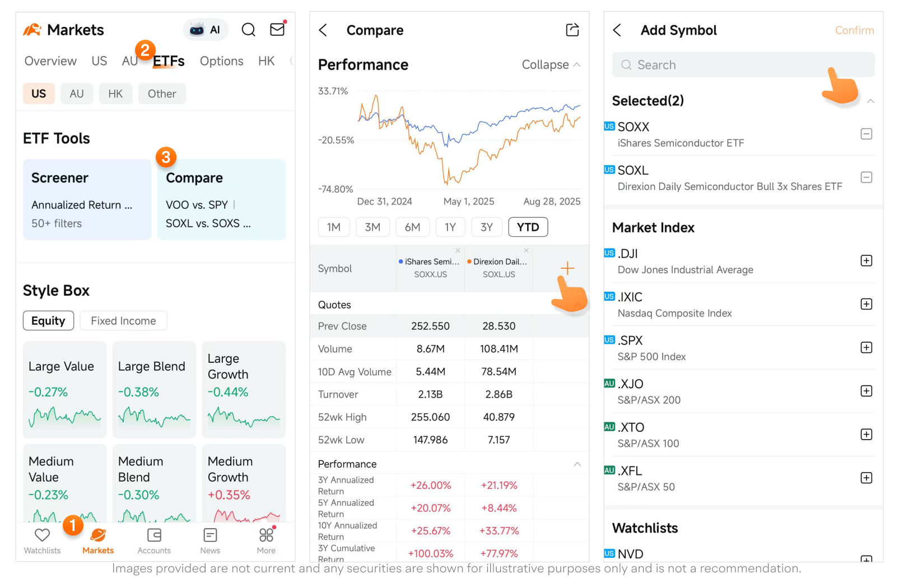Tap Confirm on Add Symbol screen

854,30
